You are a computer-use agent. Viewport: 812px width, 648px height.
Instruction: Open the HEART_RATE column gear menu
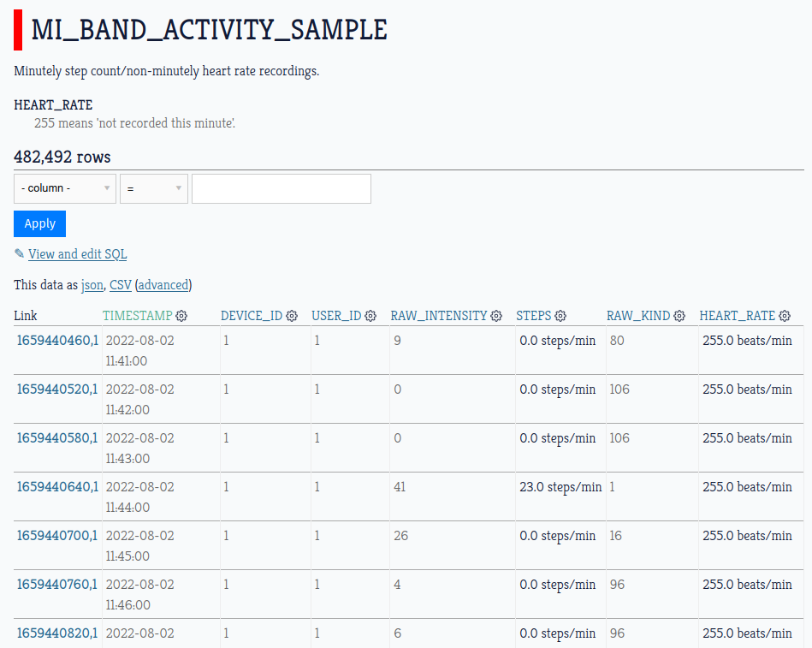[785, 316]
